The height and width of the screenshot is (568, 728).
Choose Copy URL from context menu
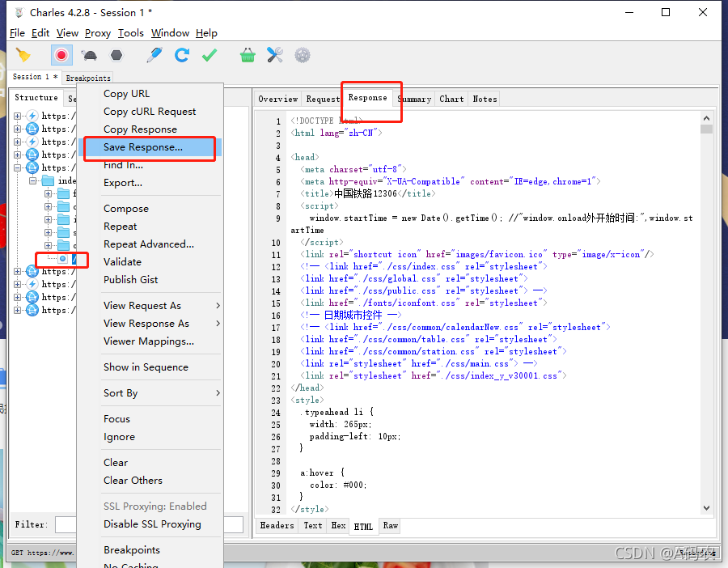pyautogui.click(x=149, y=94)
